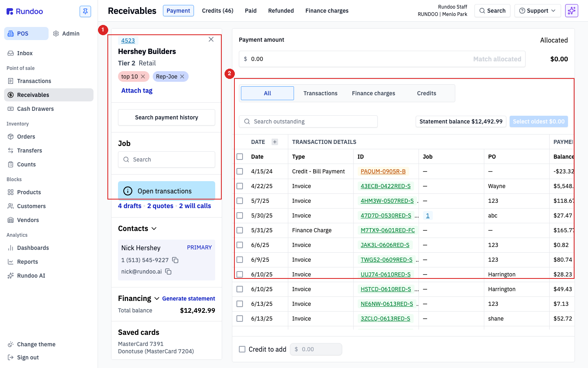Click the pin sidebar icon
588x368 pixels.
pyautogui.click(x=85, y=11)
